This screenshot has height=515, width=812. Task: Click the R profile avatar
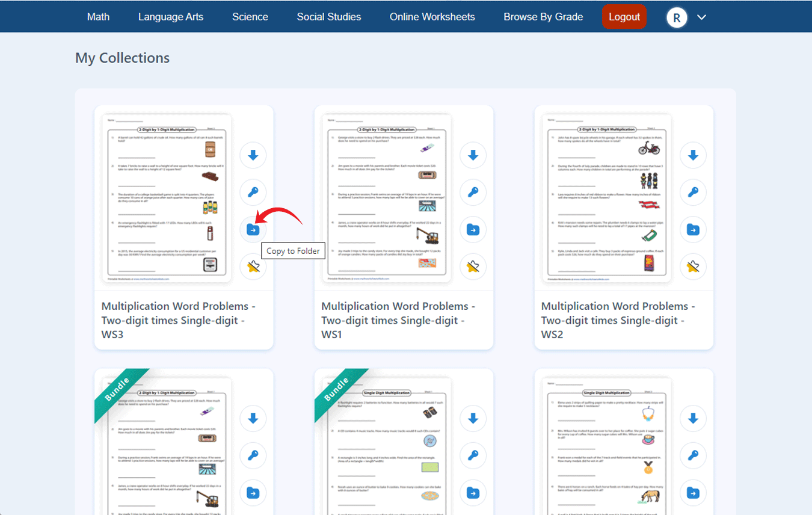click(x=677, y=17)
